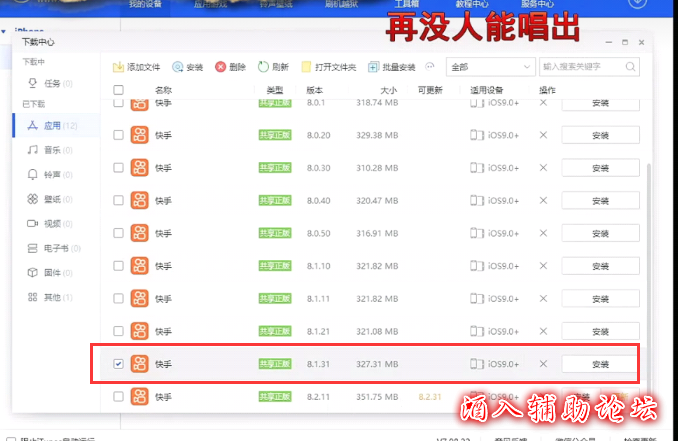Click 安装 button for 快手 8.0.20
Viewport: 678px width, 441px height.
pos(600,135)
